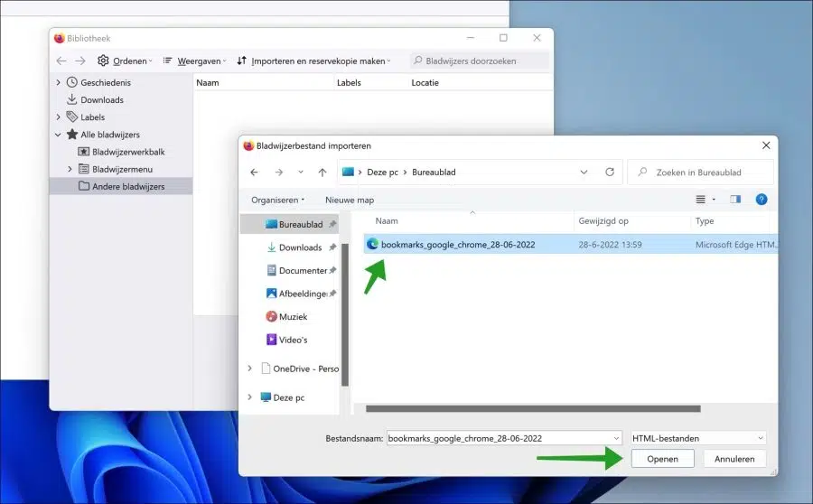
Task: Select Geschiedenis in the Bibliotheek sidebar
Action: pos(106,82)
